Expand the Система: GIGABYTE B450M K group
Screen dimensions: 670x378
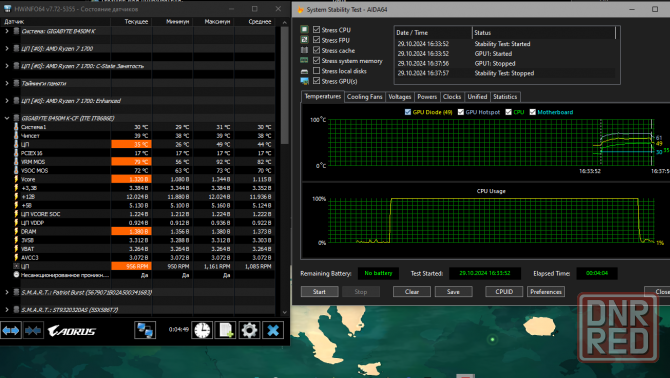(x=7, y=31)
